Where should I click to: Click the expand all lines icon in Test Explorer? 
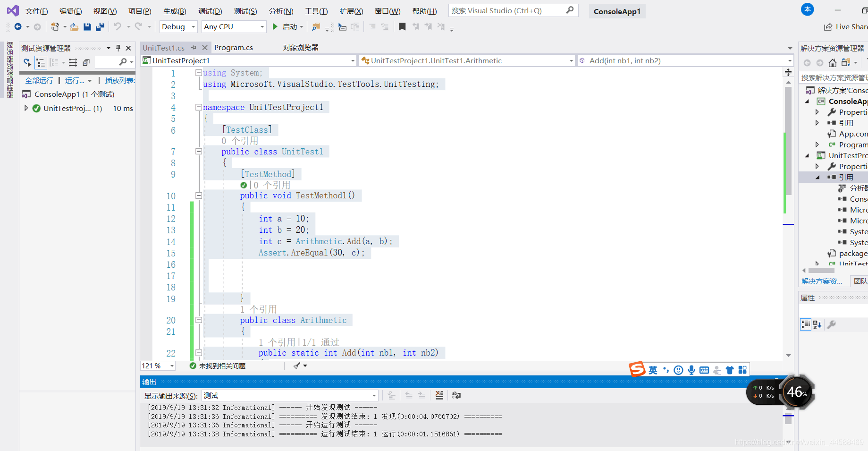tap(73, 62)
